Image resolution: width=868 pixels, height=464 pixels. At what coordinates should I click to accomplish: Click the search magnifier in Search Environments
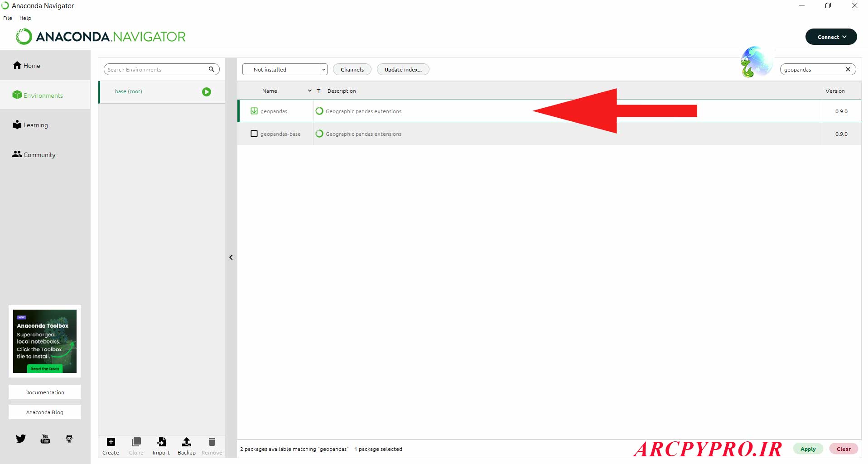[x=211, y=69]
